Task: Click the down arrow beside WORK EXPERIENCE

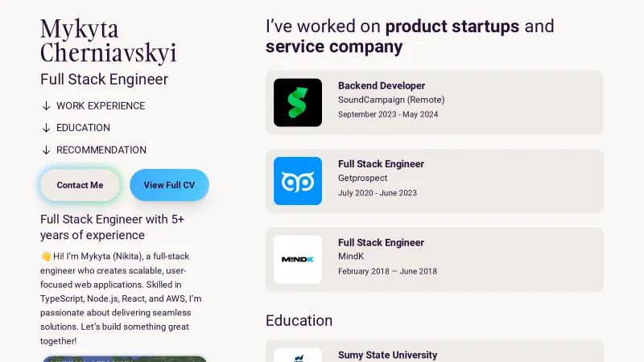Action: (46, 105)
